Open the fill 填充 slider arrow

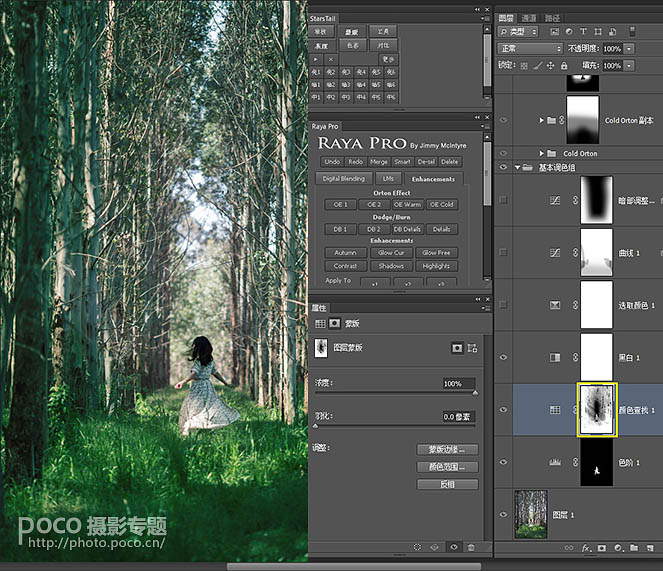click(629, 66)
